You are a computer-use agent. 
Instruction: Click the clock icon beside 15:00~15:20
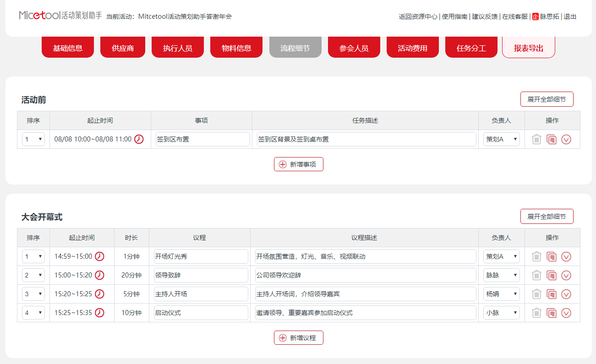point(99,275)
